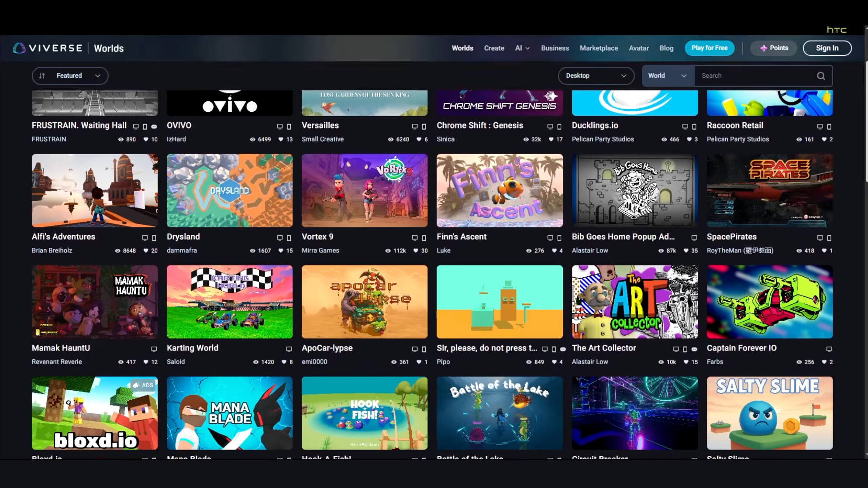This screenshot has width=868, height=488.
Task: Click the sparkle icon in the Points button
Action: pyautogui.click(x=763, y=48)
